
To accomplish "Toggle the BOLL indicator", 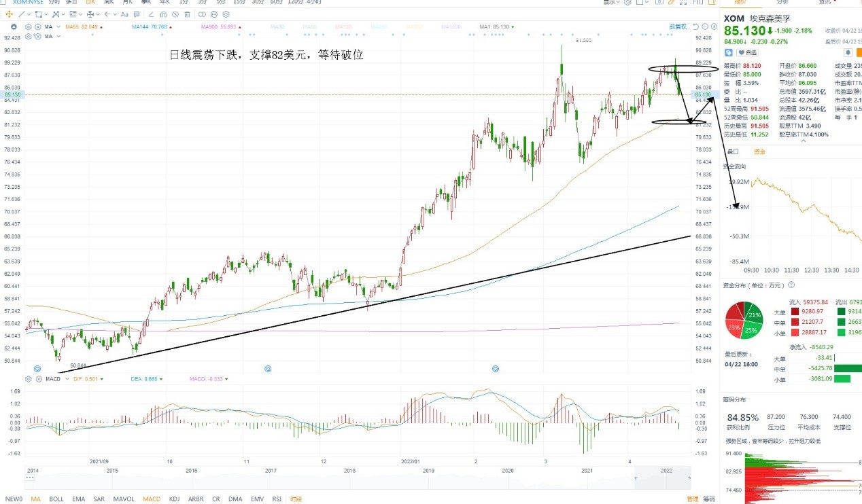I will 56,499.
